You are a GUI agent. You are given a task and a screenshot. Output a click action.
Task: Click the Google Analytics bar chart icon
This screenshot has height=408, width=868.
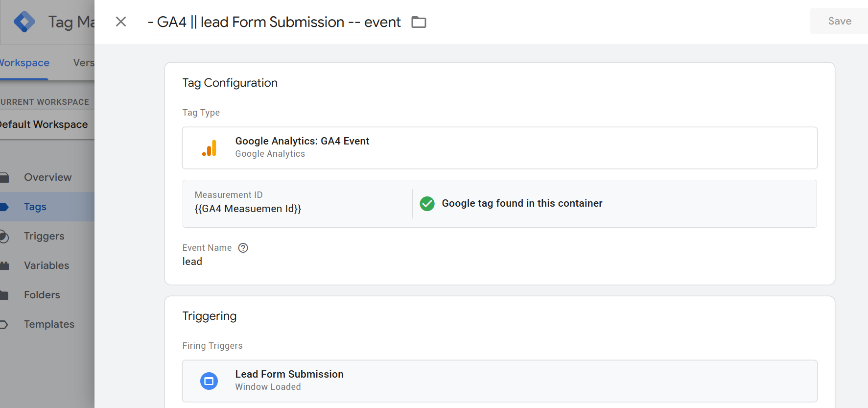209,148
